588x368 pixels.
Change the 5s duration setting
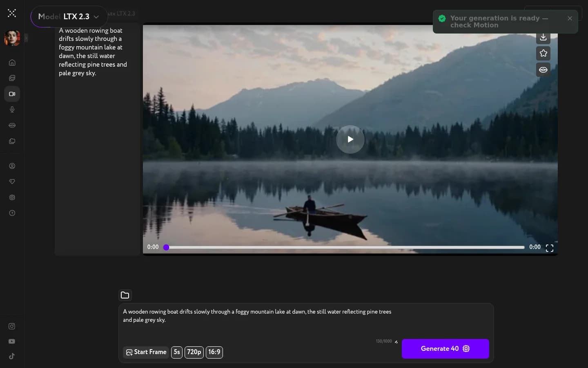177,352
